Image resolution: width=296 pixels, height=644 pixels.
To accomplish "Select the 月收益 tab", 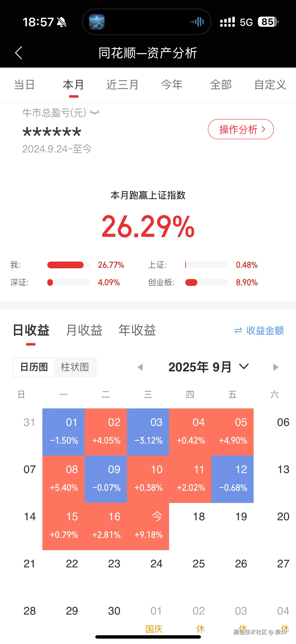I will pyautogui.click(x=84, y=330).
